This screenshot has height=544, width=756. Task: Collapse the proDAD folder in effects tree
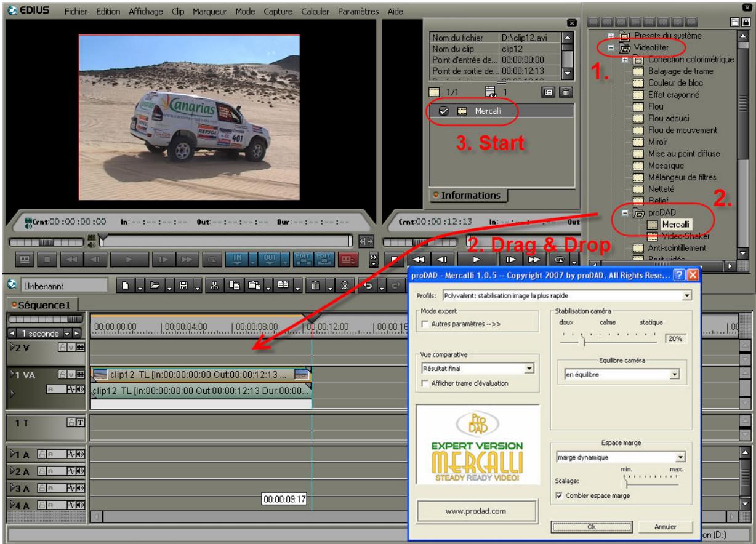coord(624,212)
